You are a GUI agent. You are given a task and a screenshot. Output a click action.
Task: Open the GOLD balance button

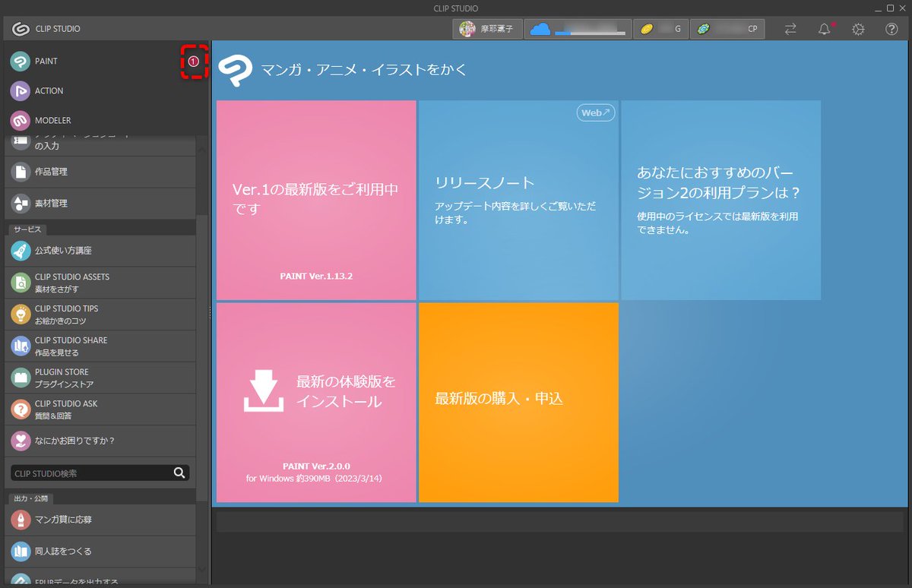click(660, 29)
